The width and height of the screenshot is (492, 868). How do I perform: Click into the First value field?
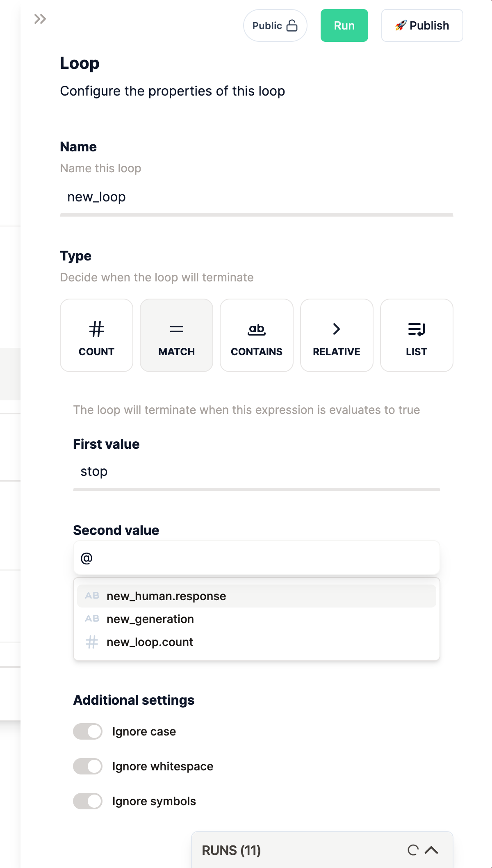[257, 472]
